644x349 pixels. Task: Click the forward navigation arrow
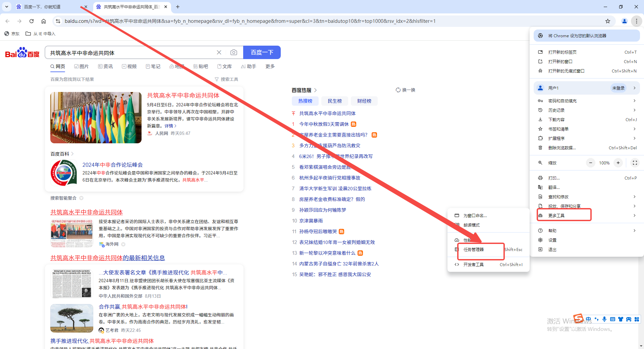pos(19,21)
